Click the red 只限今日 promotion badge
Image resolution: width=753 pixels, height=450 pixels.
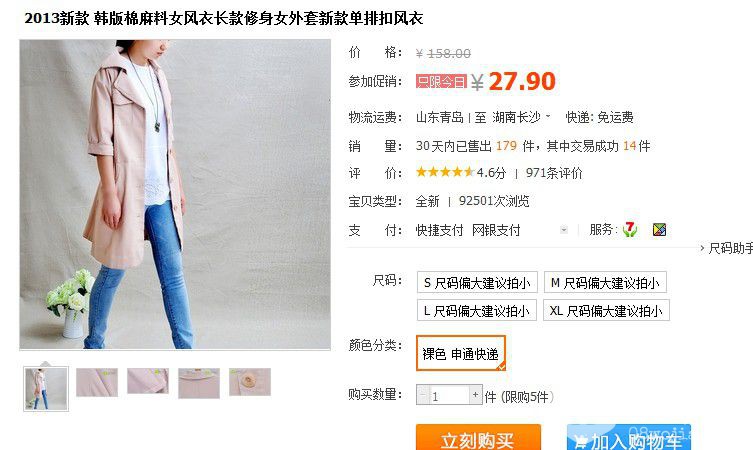click(x=441, y=81)
